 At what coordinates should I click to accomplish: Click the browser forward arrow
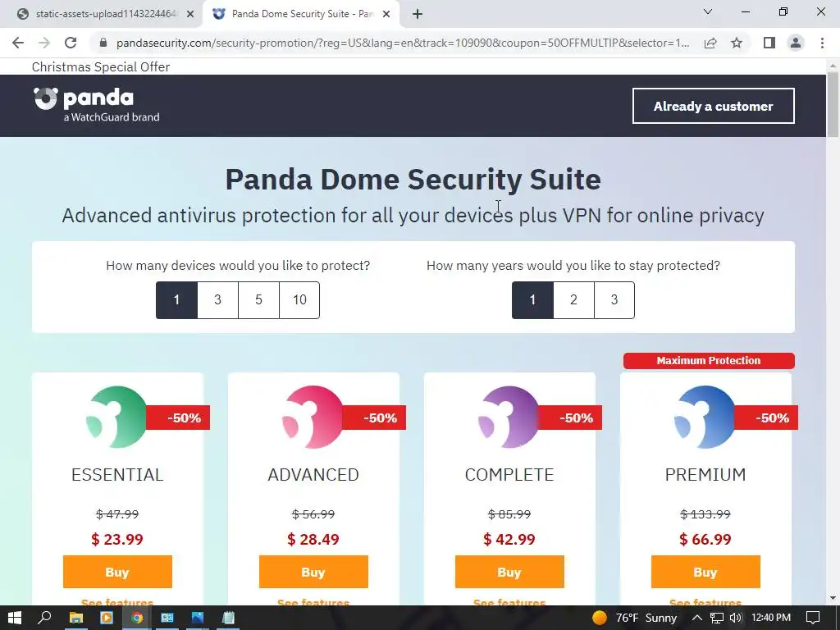click(44, 43)
